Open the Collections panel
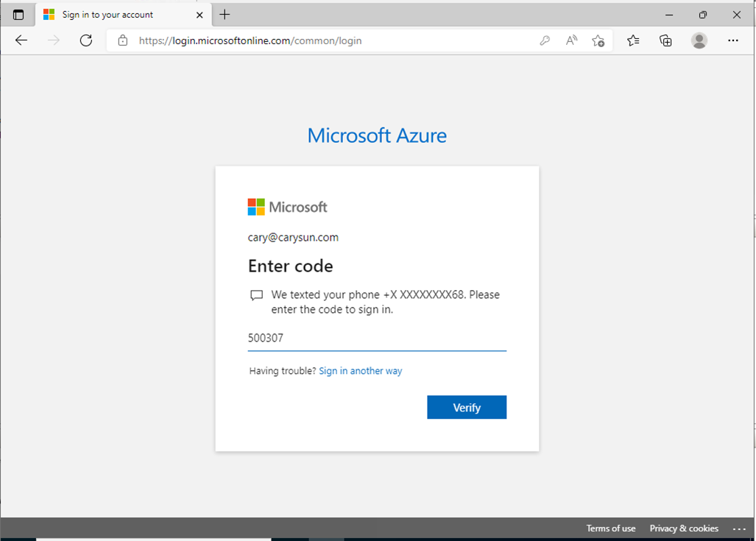This screenshot has width=756, height=541. click(665, 40)
